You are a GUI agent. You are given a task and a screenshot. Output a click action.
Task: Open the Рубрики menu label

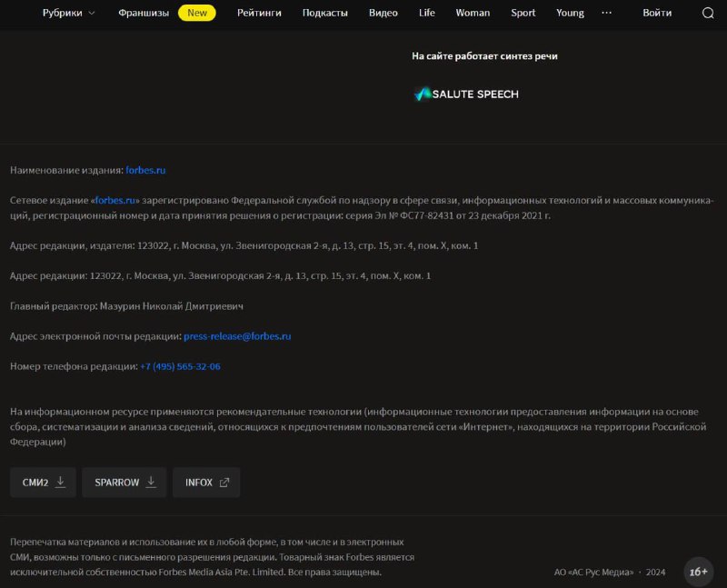tap(62, 13)
